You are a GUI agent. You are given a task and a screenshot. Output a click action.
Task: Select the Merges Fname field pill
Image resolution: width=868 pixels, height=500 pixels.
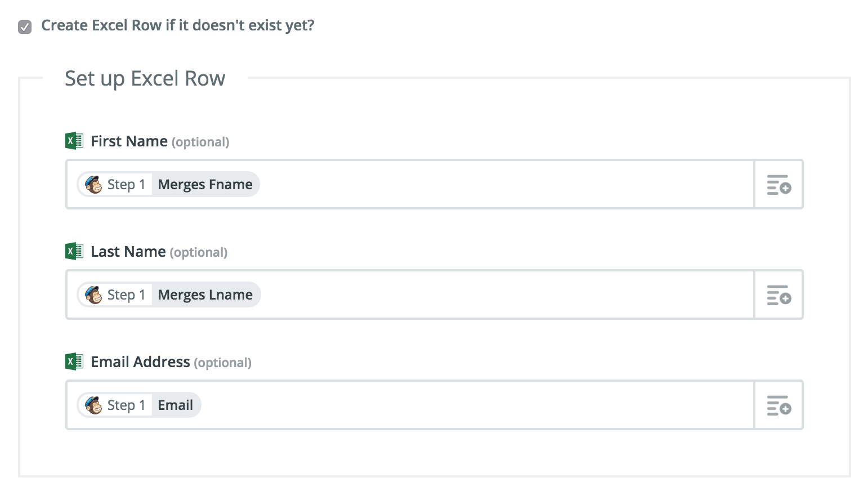coord(168,184)
